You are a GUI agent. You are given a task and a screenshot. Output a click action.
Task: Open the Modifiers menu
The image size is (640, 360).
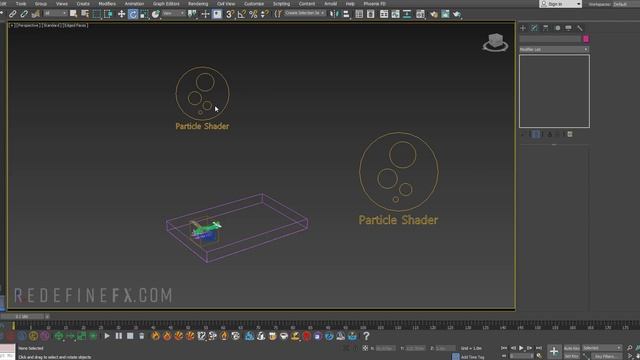click(107, 4)
